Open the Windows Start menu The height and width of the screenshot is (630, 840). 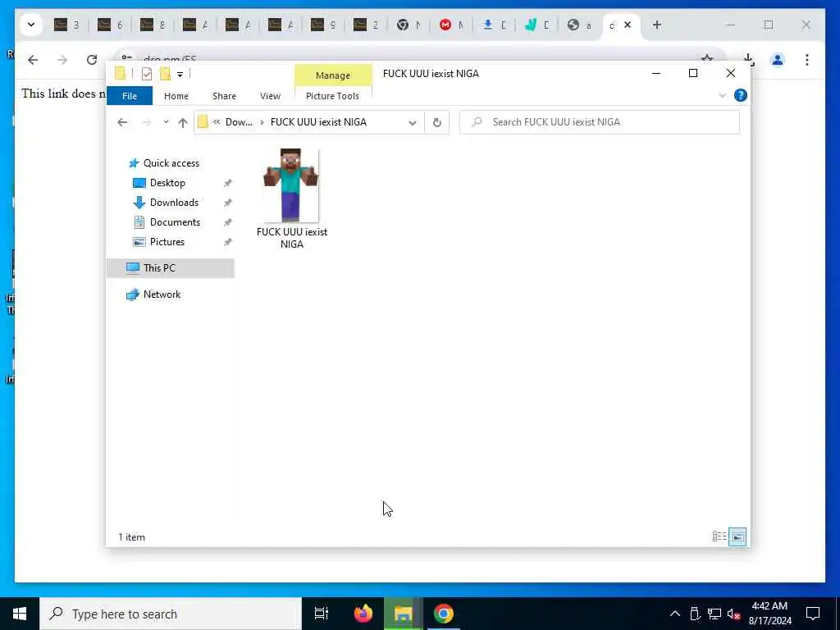click(x=20, y=614)
